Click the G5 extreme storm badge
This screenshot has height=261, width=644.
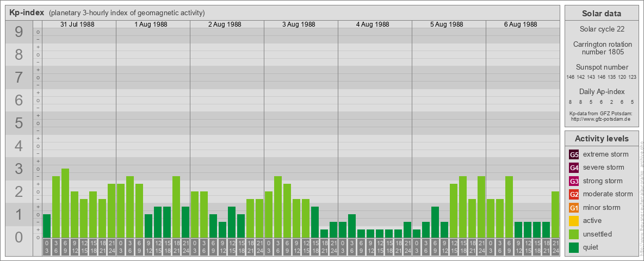[574, 155]
